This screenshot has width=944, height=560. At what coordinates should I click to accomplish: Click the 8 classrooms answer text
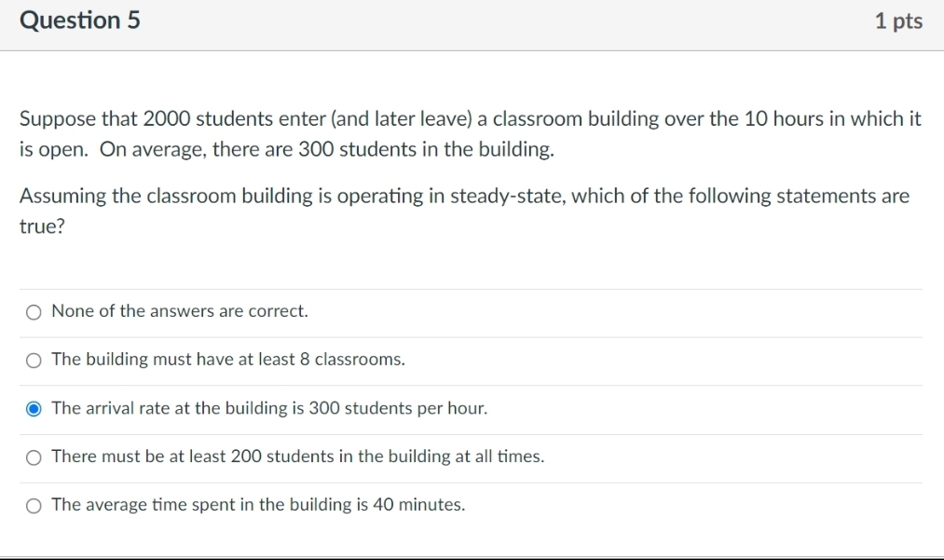[x=228, y=359]
